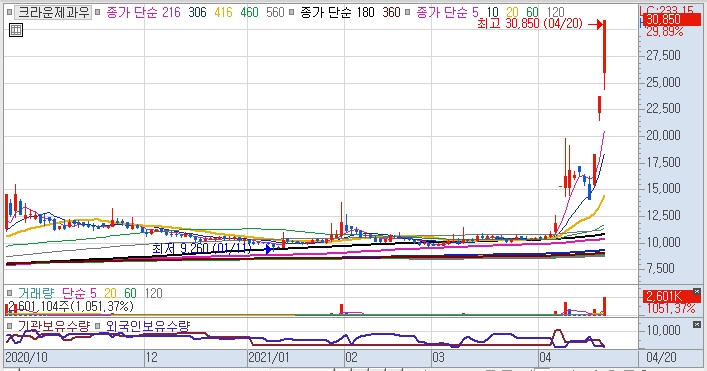The width and height of the screenshot is (707, 371).
Task: Click the 27,500 price axis label
Action: click(x=663, y=55)
